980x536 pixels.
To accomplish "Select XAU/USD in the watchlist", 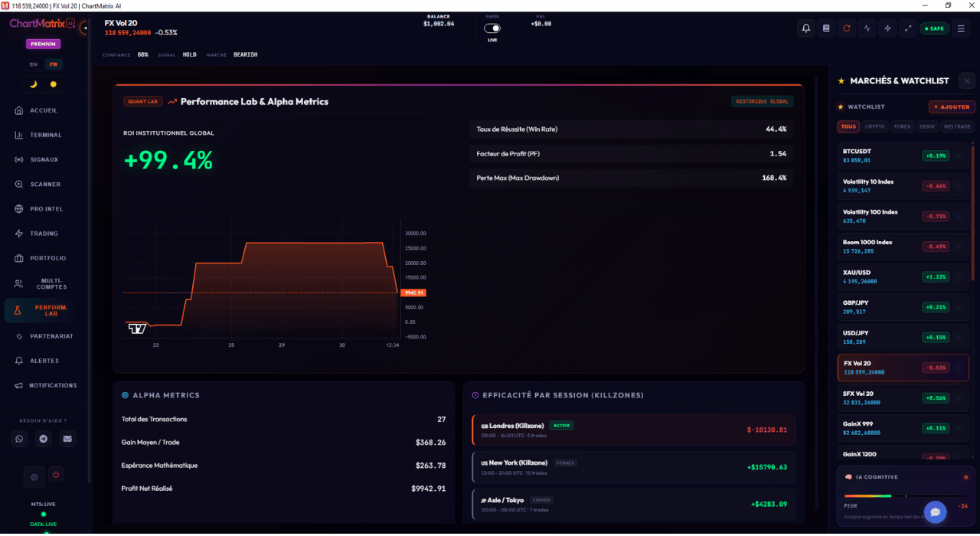I will tap(903, 276).
